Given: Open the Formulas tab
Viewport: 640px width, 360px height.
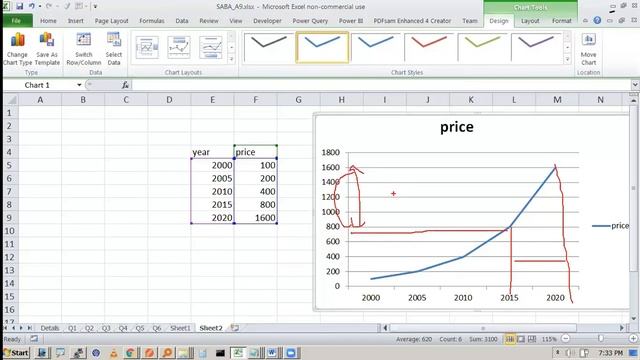Looking at the screenshot, I should tap(152, 21).
